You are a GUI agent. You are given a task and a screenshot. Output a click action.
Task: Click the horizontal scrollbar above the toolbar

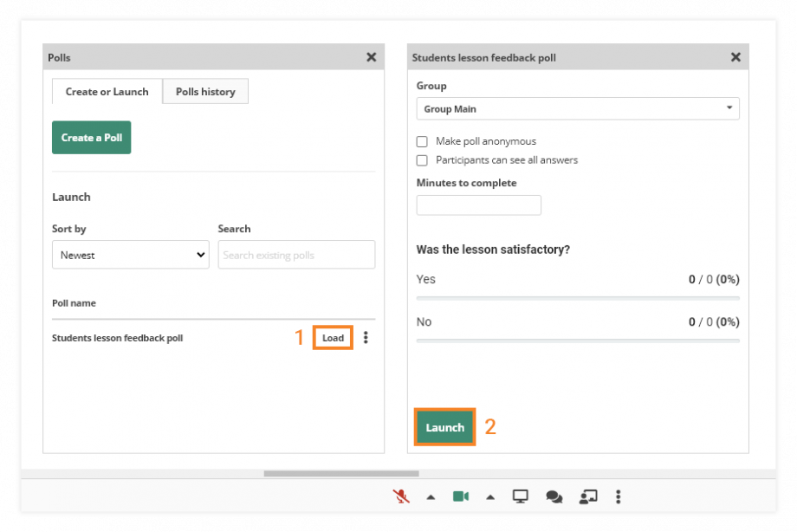[340, 472]
